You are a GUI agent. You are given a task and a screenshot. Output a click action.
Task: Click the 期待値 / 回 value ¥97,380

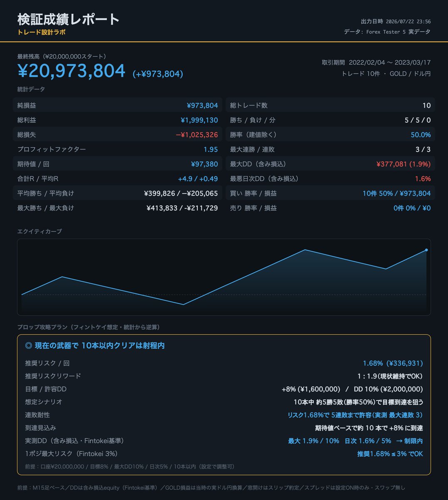click(x=204, y=164)
